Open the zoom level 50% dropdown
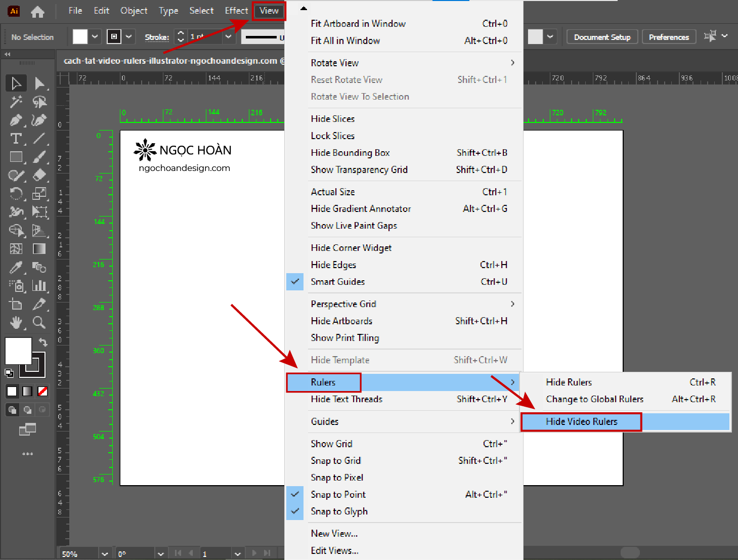Viewport: 738px width, 560px height. click(105, 554)
